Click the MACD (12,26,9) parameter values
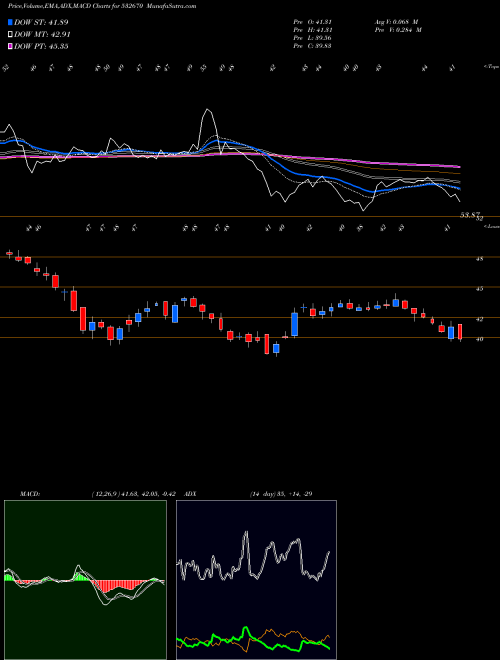This screenshot has height=660, width=500. [136, 494]
